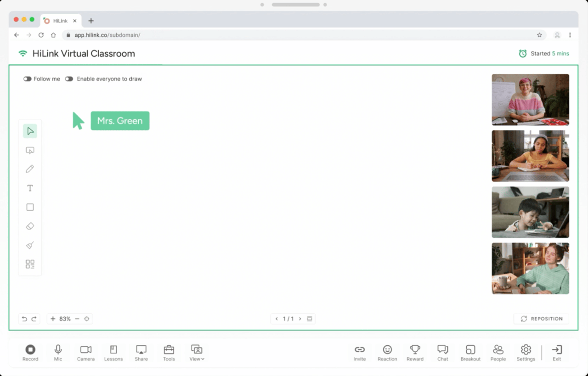
Task: Open Breakout rooms
Action: tap(470, 353)
